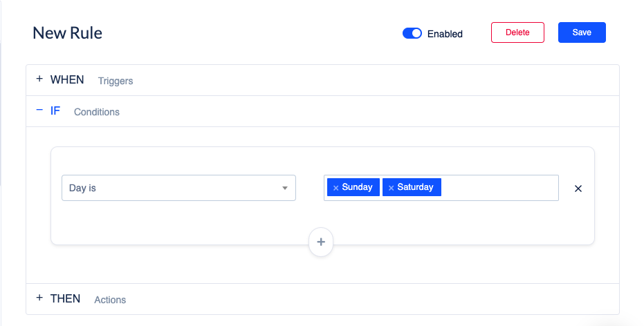Image resolution: width=644 pixels, height=326 pixels.
Task: Click the IF Conditions header
Action: (x=322, y=111)
